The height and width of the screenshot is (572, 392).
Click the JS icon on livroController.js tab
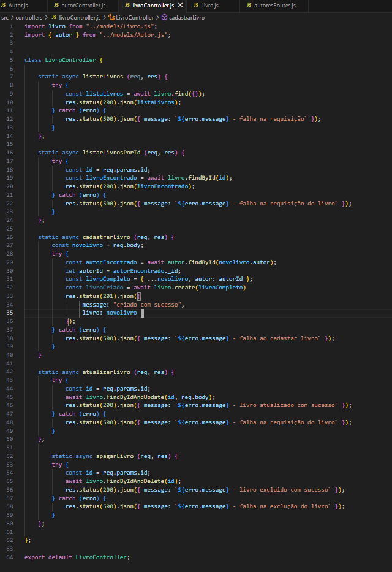coord(127,5)
